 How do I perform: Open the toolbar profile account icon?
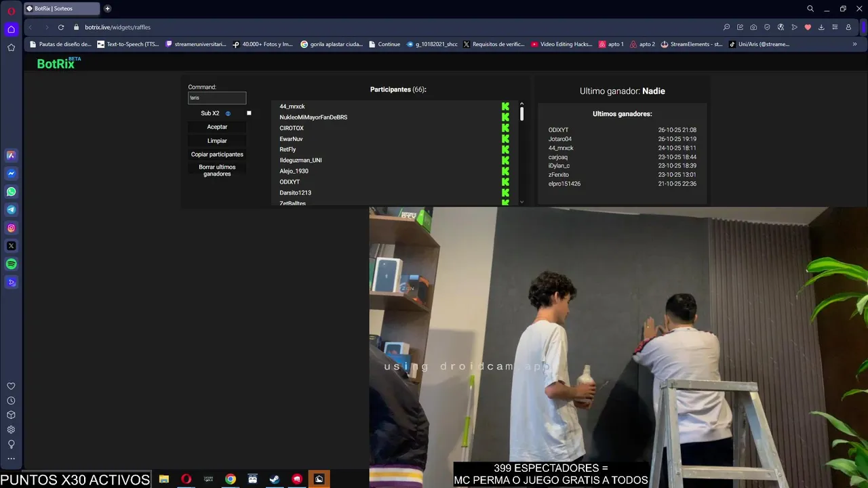848,27
